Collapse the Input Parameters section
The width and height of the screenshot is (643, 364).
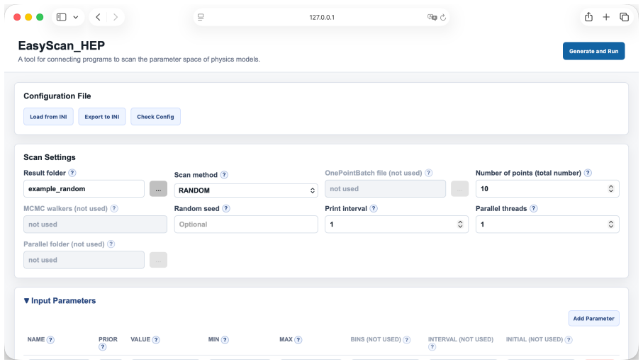(60, 300)
